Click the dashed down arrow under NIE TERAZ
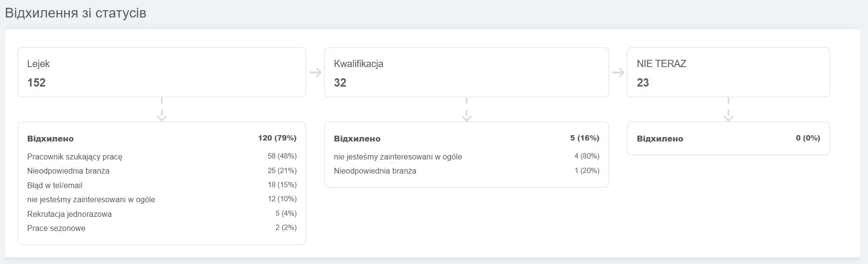Image resolution: width=868 pixels, height=264 pixels. (x=728, y=110)
